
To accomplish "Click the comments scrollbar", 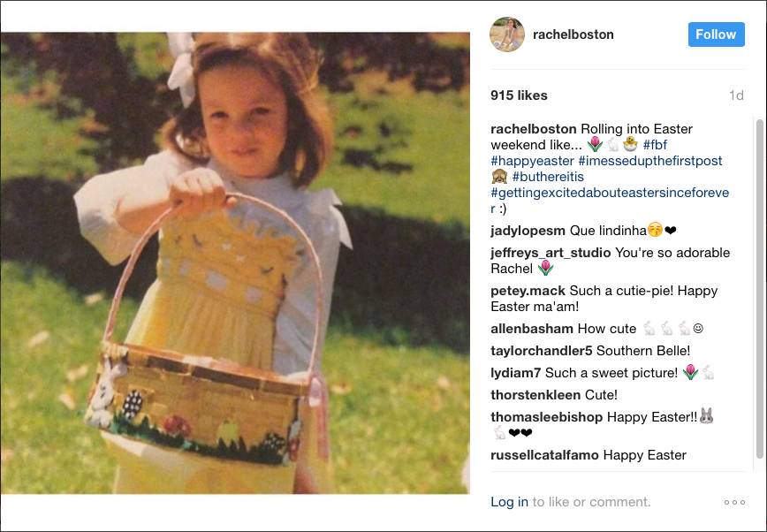I will pos(759,289).
